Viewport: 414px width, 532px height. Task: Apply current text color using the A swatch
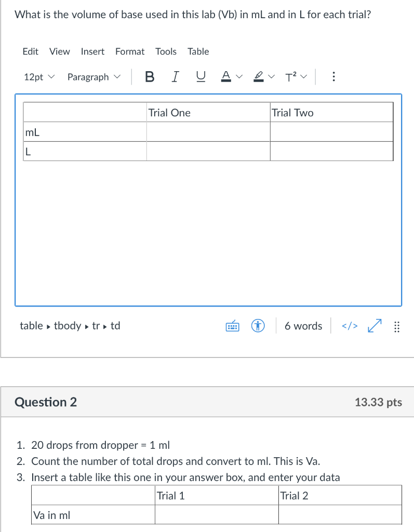pyautogui.click(x=225, y=76)
